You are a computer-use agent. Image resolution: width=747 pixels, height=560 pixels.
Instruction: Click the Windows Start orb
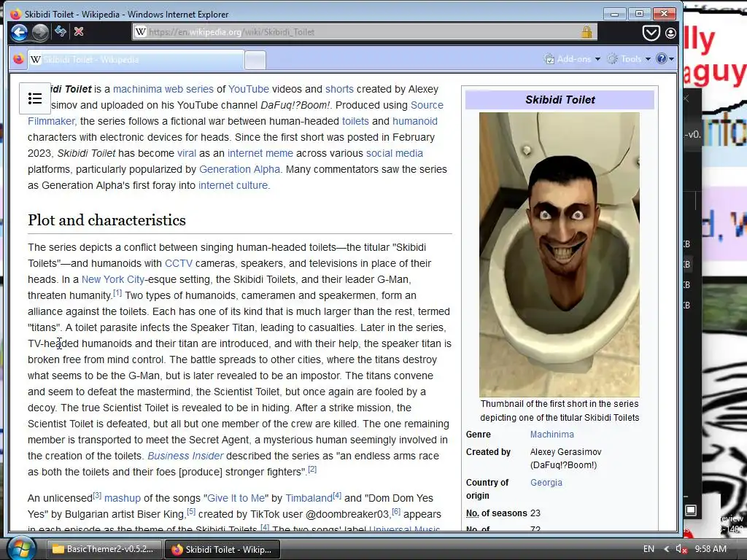(21, 548)
